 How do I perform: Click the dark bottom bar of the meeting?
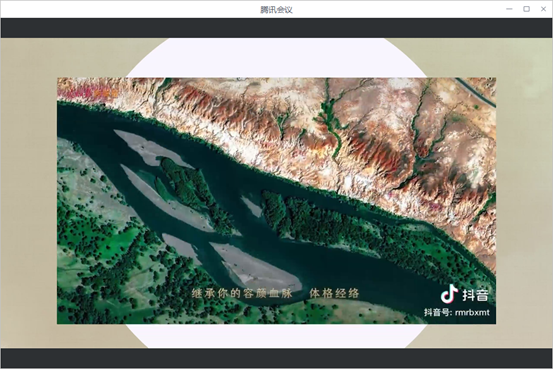pos(276,358)
